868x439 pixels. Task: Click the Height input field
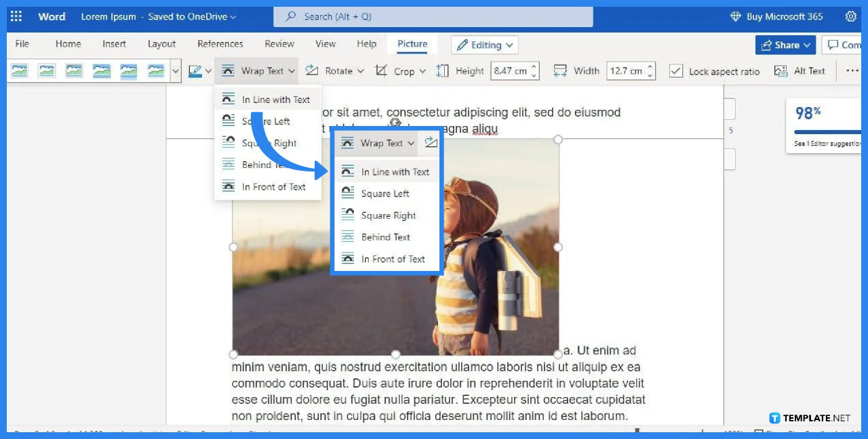click(x=510, y=70)
